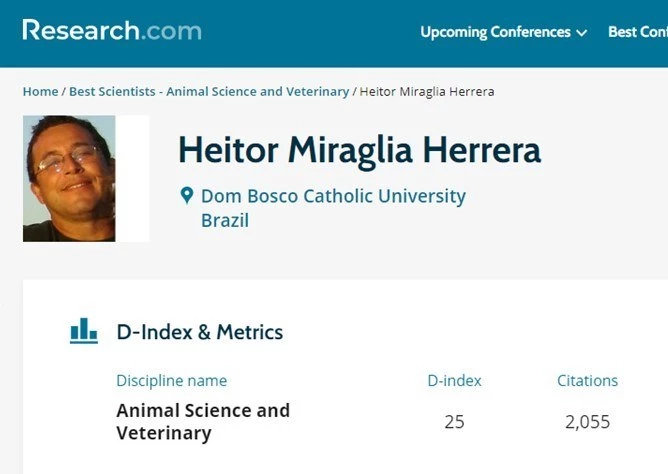
Task: Select the Animal Science and Veterinary discipline row
Action: point(203,422)
